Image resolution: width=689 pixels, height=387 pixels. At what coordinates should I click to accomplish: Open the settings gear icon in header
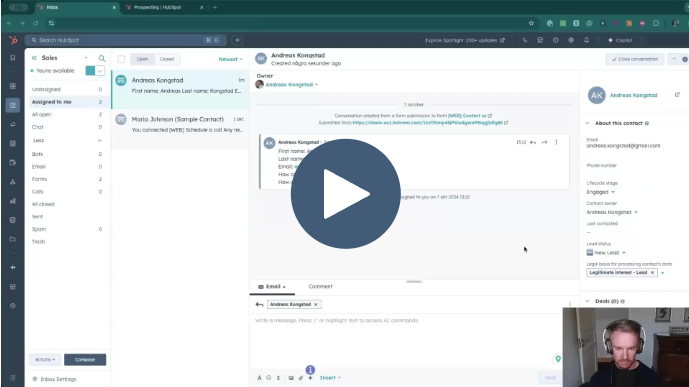pos(571,40)
